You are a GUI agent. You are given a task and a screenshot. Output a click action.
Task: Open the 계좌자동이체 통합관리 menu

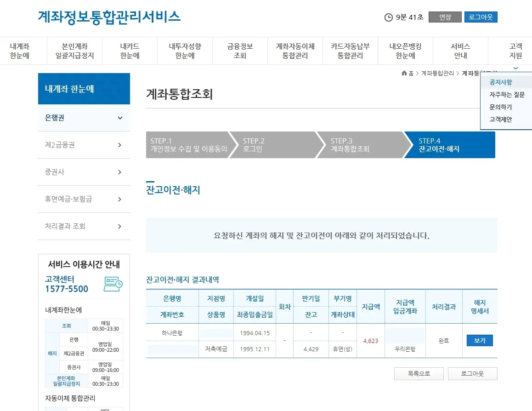click(x=295, y=51)
